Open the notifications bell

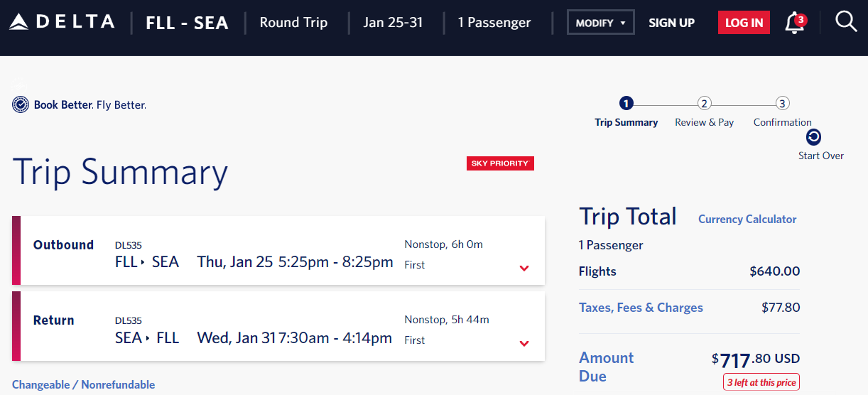(794, 23)
